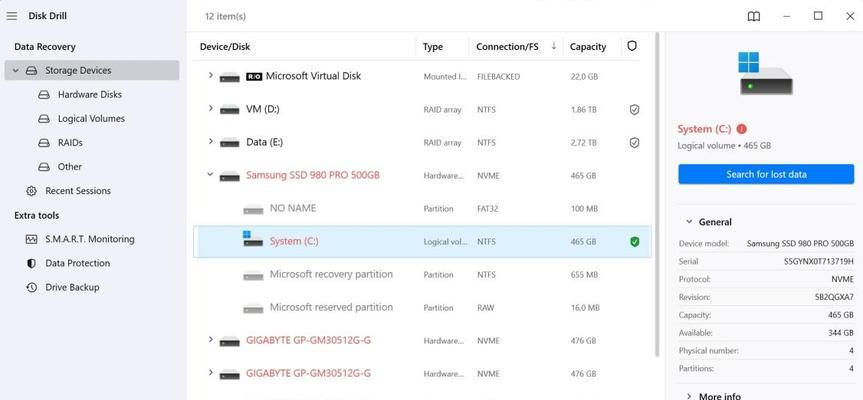Click the S.M.A.R.T. Monitoring chart icon
Viewport: 863px width, 400px height.
coord(31,239)
